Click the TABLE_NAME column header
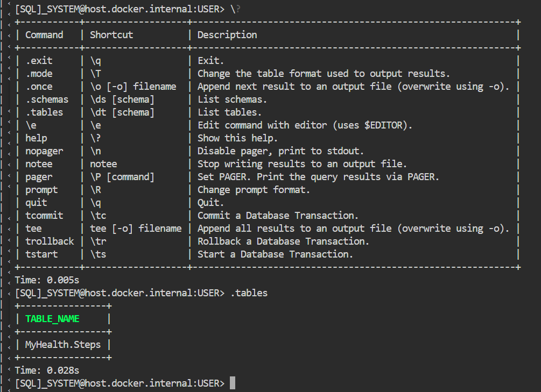541x392 pixels. [52, 318]
